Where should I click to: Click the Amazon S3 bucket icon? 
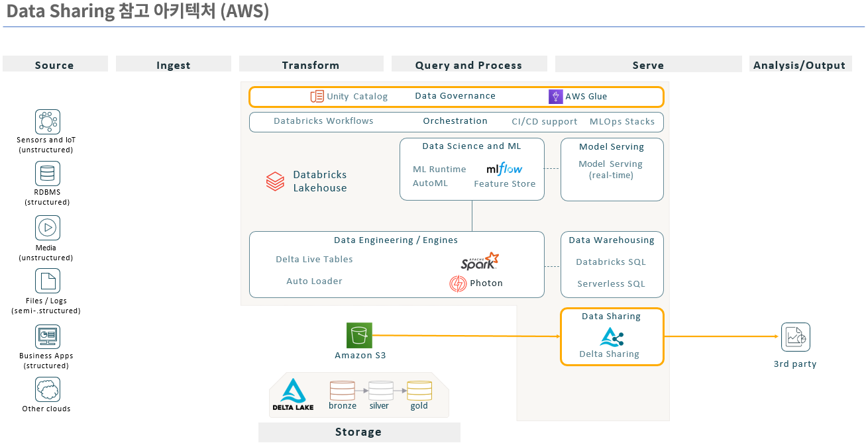(x=359, y=335)
